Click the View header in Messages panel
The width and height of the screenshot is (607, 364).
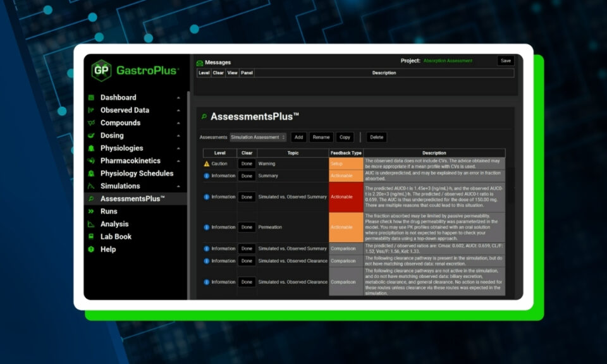[x=232, y=73]
